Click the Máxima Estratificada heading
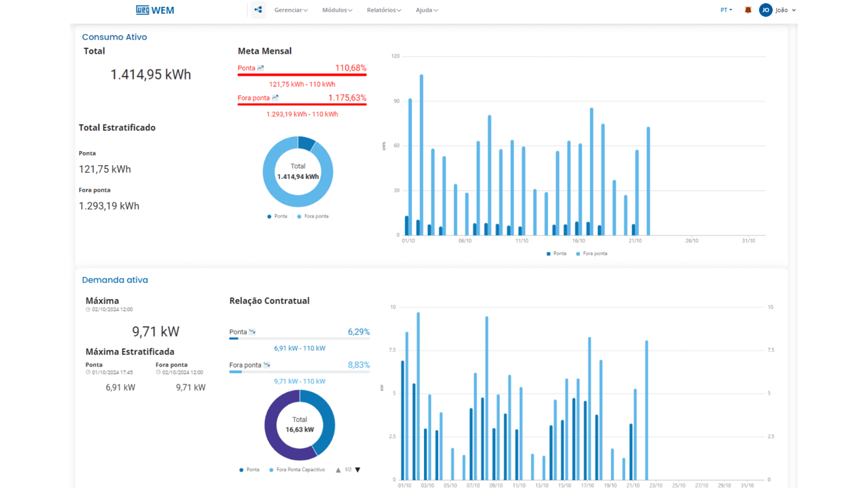This screenshot has width=868, height=488. pyautogui.click(x=130, y=352)
